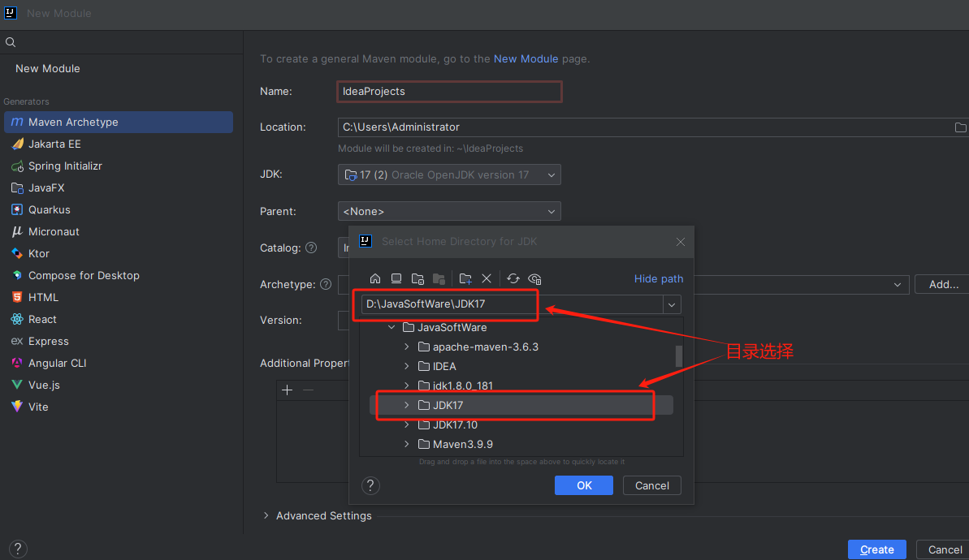Open the Parent dropdown showing None
969x560 pixels.
(x=449, y=211)
